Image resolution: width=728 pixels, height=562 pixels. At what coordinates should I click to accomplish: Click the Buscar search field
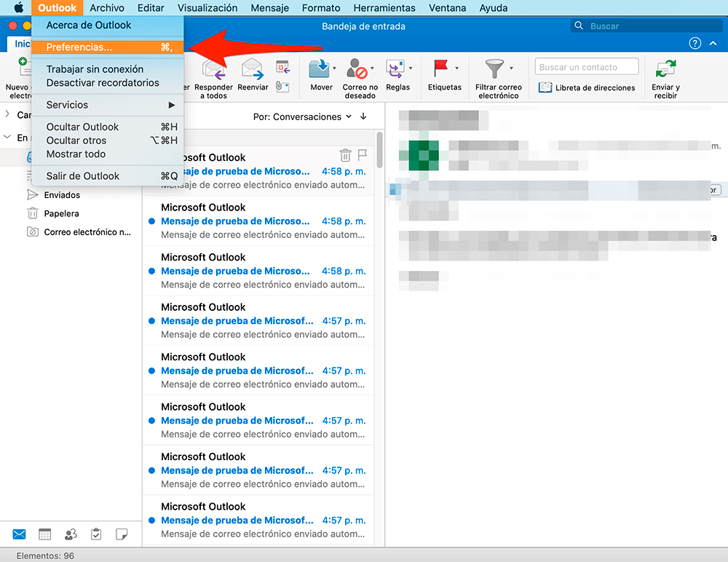[x=646, y=26]
